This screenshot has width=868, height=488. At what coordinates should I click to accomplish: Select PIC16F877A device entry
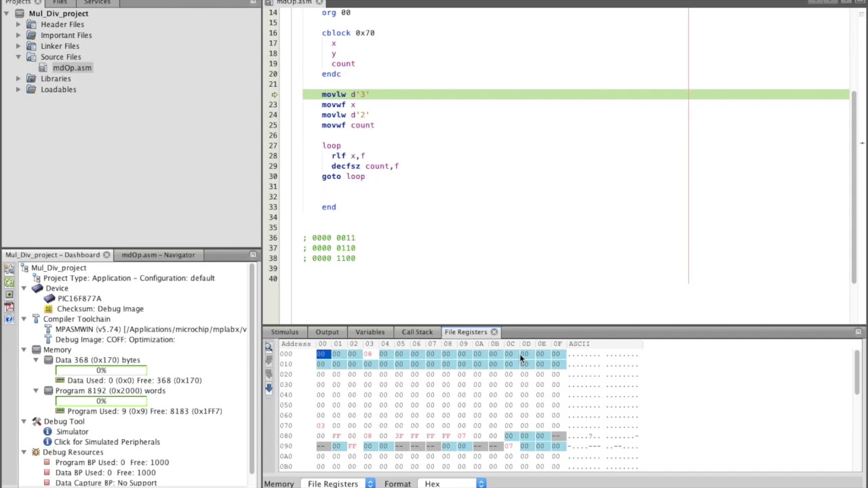(79, 298)
